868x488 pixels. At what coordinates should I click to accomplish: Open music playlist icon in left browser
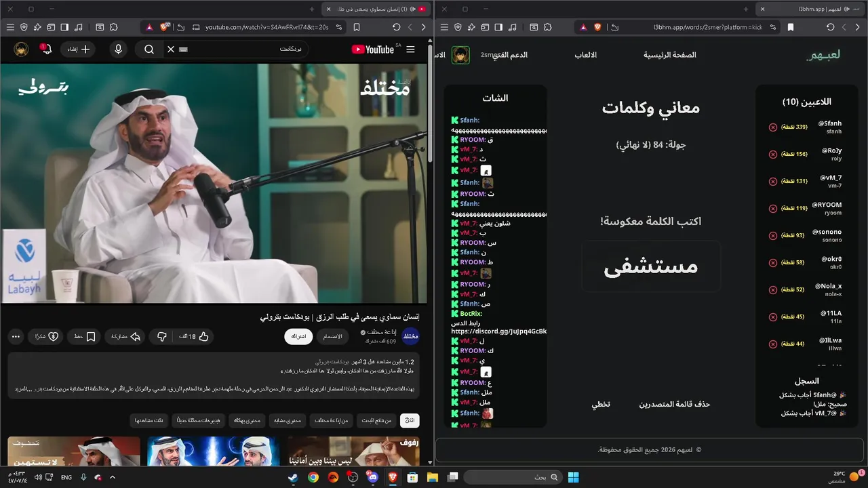point(79,27)
